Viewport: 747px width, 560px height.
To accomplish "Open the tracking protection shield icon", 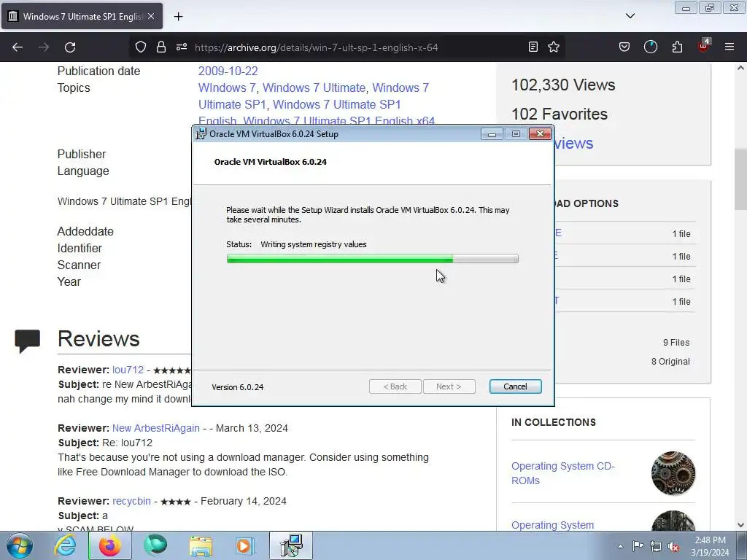I will coord(141,47).
